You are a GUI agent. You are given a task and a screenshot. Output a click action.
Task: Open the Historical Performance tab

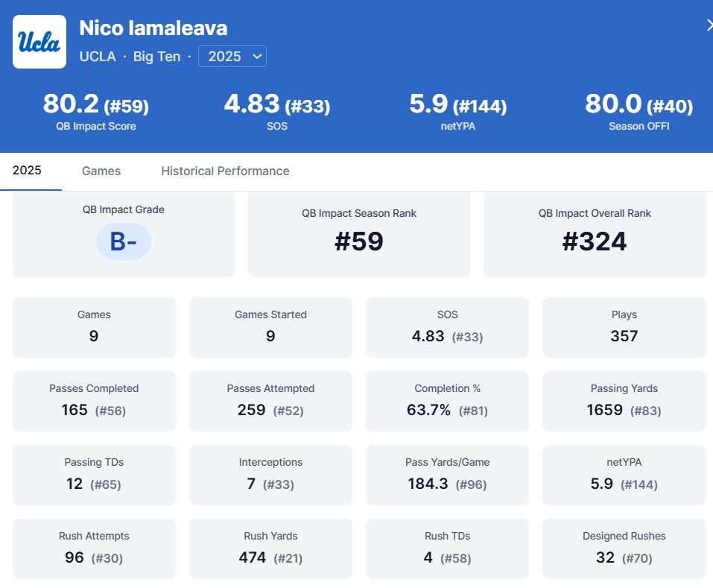point(225,171)
